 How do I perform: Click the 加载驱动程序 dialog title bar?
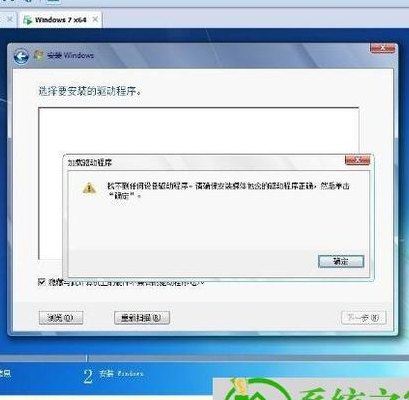tap(205, 163)
